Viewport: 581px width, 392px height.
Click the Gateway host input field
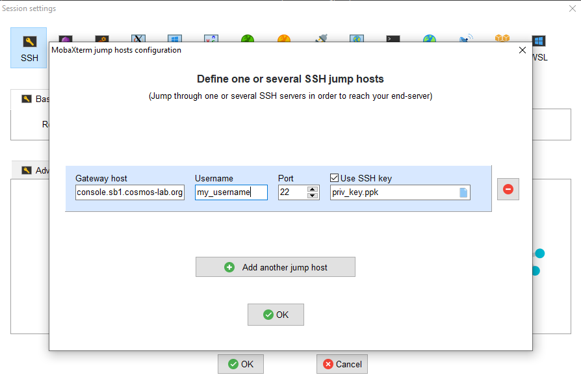point(129,192)
